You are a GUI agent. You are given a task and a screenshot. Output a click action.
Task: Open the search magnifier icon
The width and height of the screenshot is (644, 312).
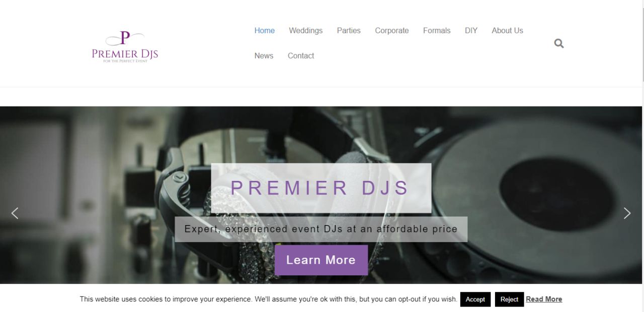pos(559,44)
